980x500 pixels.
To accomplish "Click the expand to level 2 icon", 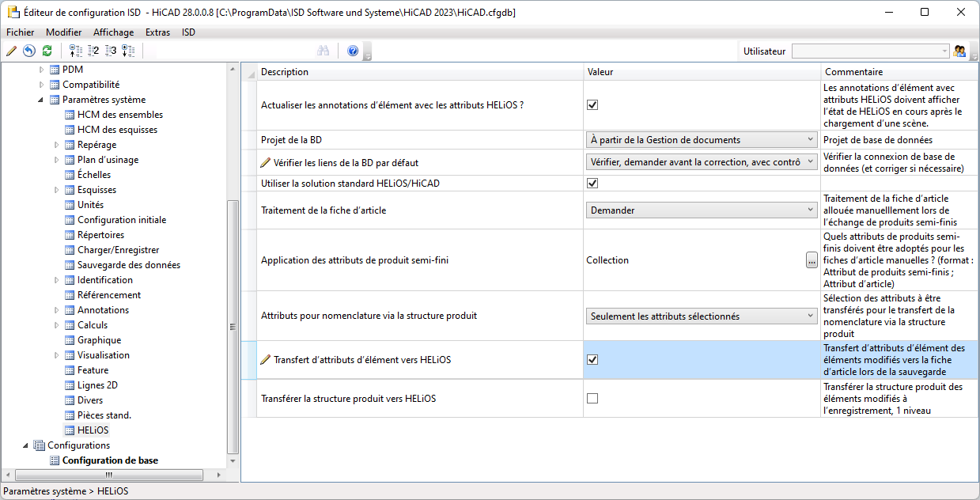I will 93,51.
